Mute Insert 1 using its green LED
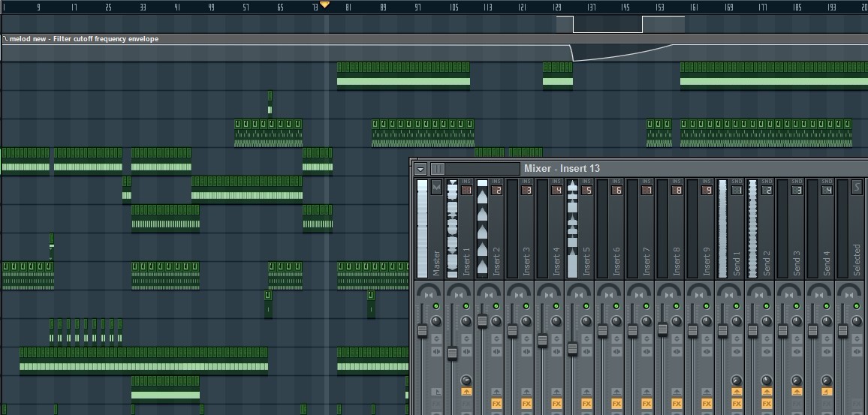The image size is (868, 415). click(x=466, y=306)
